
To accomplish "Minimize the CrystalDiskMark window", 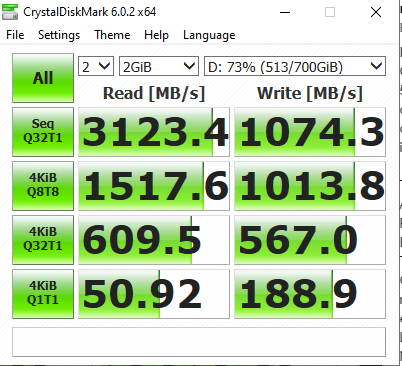I will pyautogui.click(x=285, y=13).
